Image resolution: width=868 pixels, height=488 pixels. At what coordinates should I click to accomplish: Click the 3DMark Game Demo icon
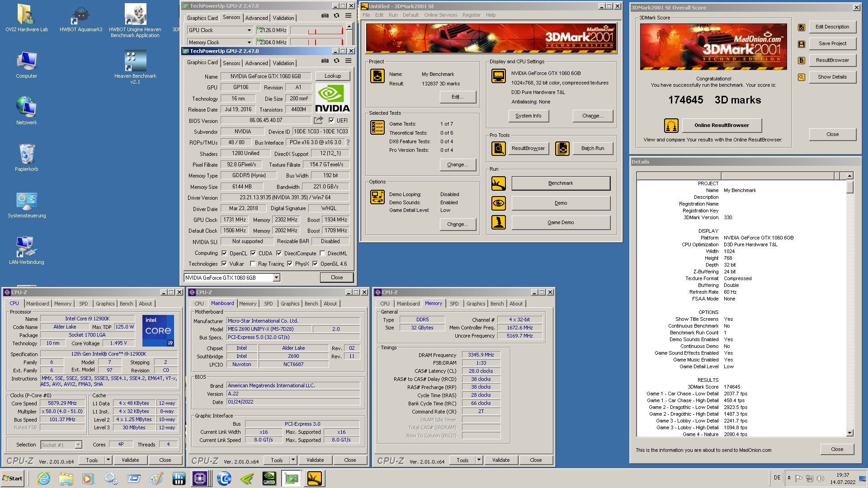[499, 222]
